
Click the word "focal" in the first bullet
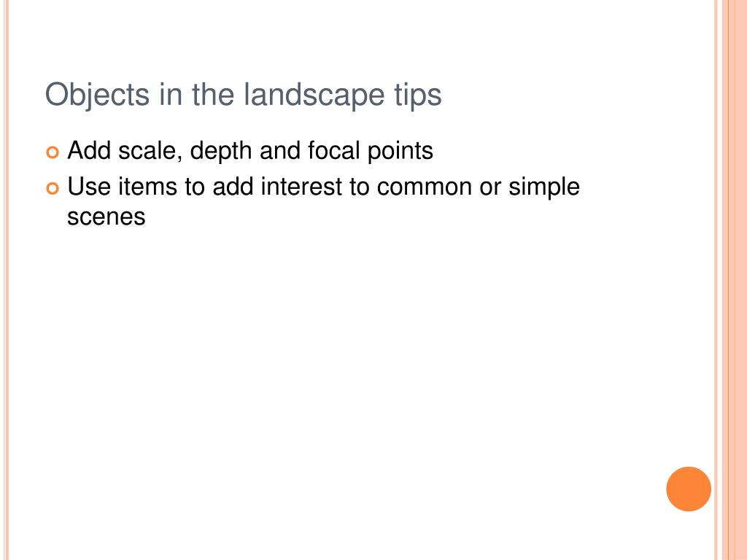point(333,150)
